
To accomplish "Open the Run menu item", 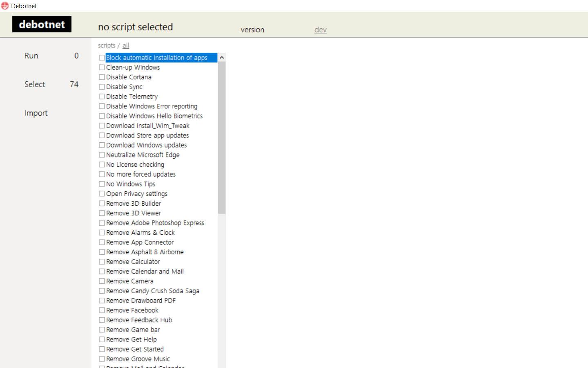I will (31, 56).
